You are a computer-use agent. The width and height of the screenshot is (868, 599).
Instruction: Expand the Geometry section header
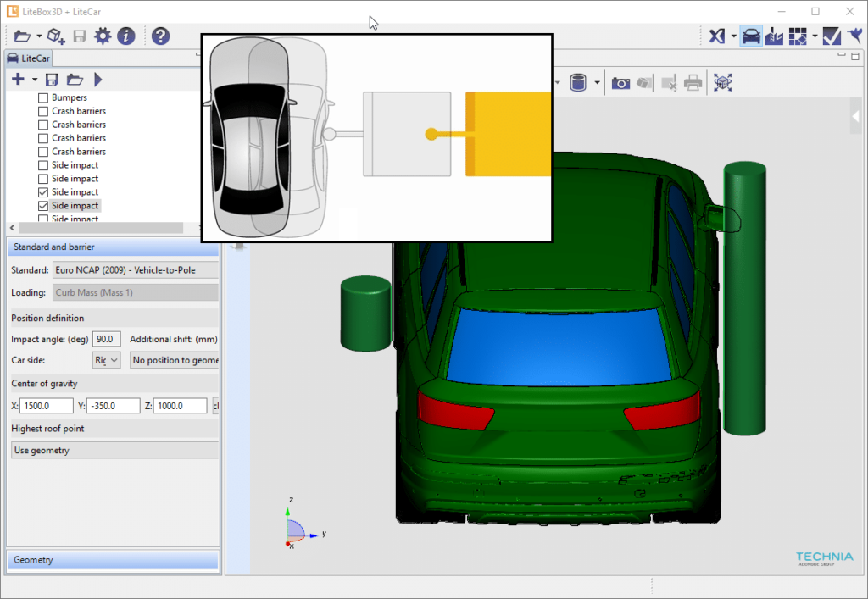click(x=113, y=560)
